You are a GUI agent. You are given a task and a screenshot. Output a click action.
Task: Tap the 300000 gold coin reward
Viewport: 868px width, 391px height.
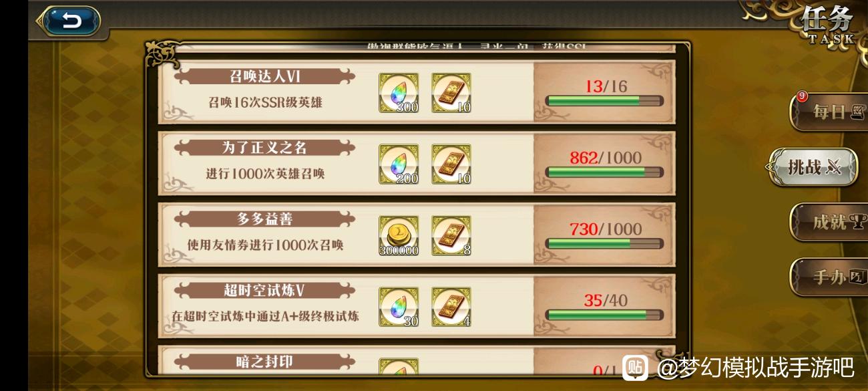pos(399,235)
